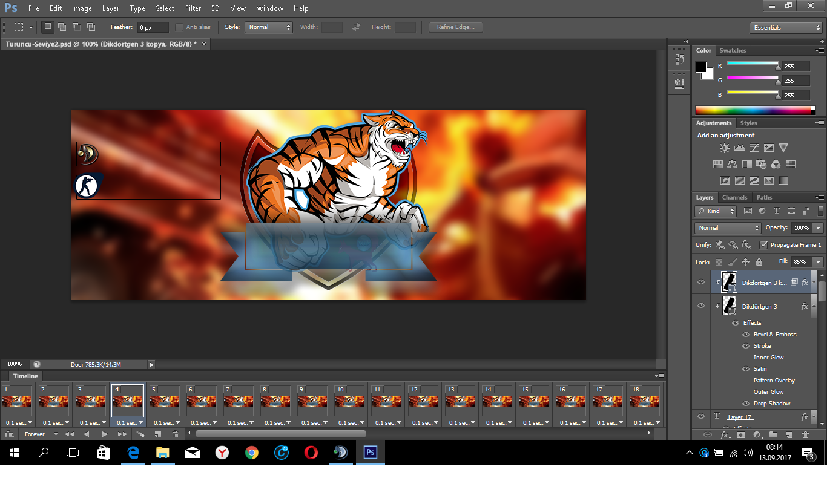The image size is (827, 504).
Task: Filter layers by adjustment layer type
Action: tap(762, 211)
